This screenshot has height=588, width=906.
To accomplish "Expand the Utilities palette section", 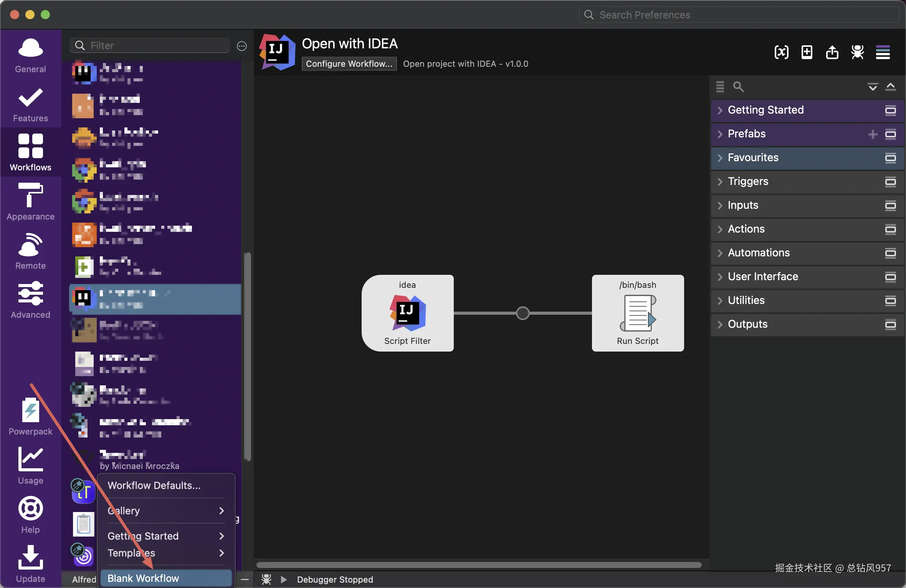I will coord(746,301).
